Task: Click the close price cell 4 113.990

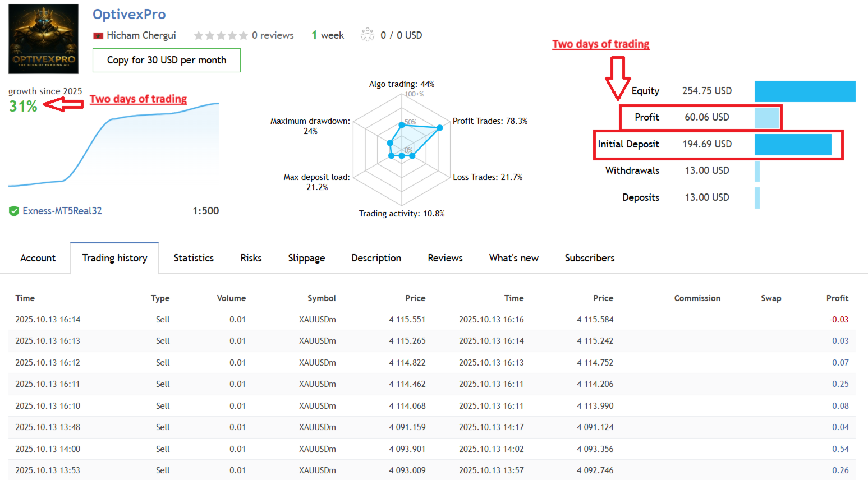Action: [595, 406]
